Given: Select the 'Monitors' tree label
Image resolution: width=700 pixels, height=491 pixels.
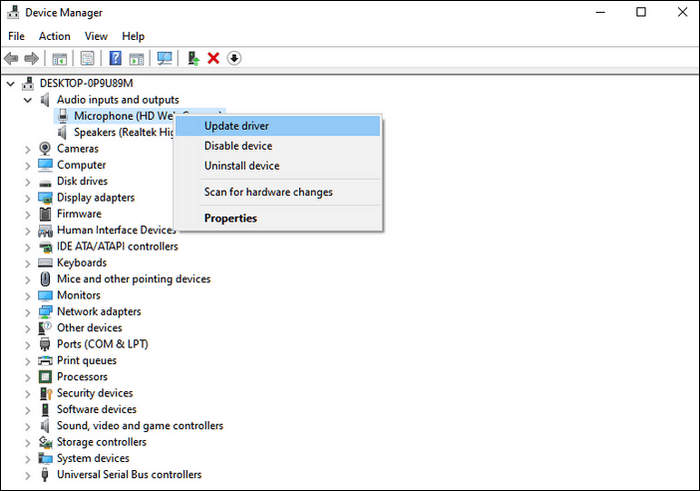Looking at the screenshot, I should pyautogui.click(x=79, y=295).
